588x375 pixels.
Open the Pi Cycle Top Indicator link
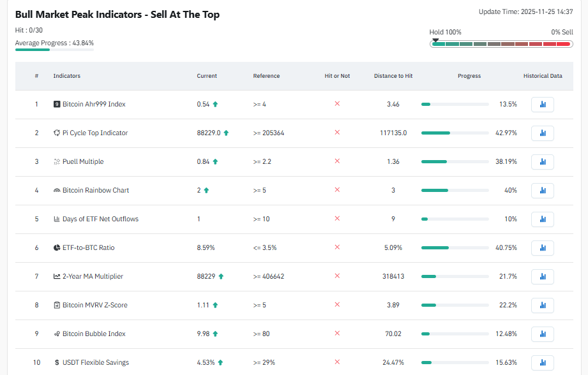click(94, 133)
